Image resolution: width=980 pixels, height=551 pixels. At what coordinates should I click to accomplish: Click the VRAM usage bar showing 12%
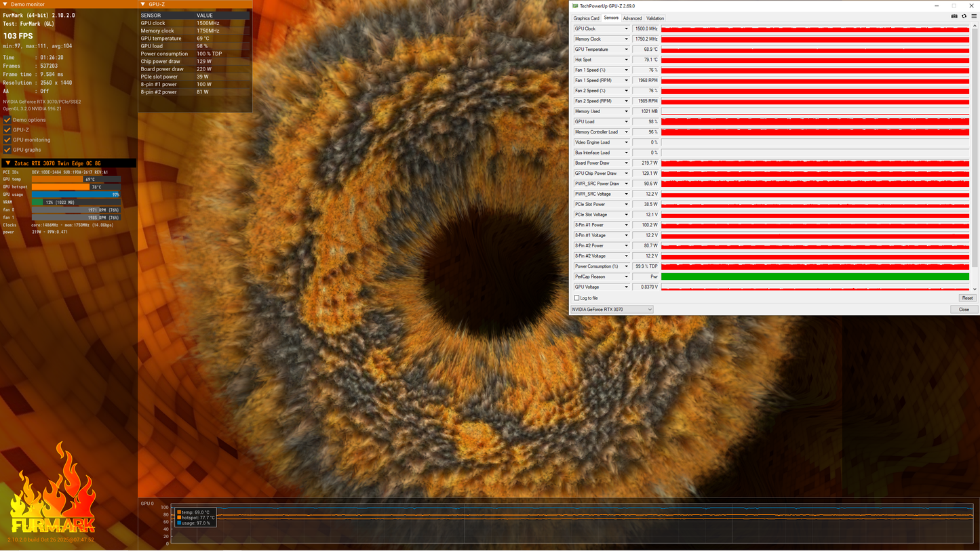tap(76, 203)
